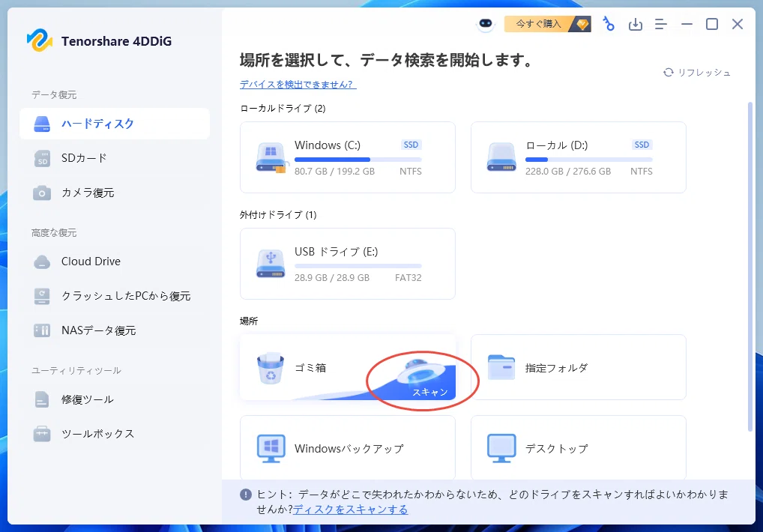Open Cloud Drive recovery
Viewport: 763px width, 532px height.
pyautogui.click(x=115, y=262)
